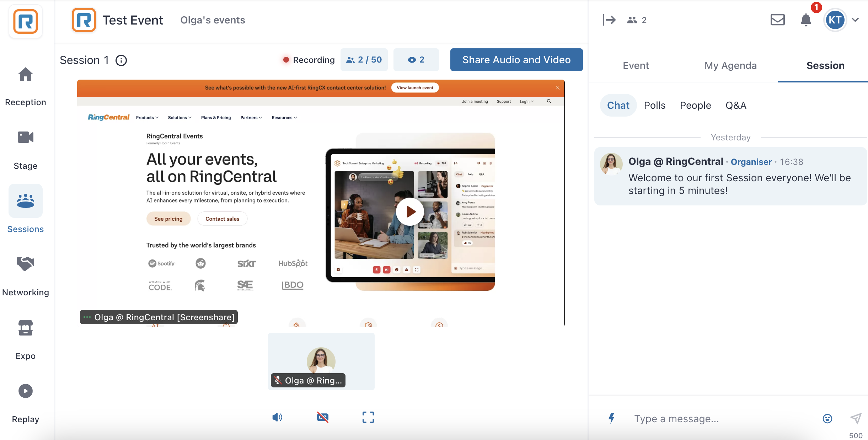
Task: Select the Session tab
Action: (825, 66)
